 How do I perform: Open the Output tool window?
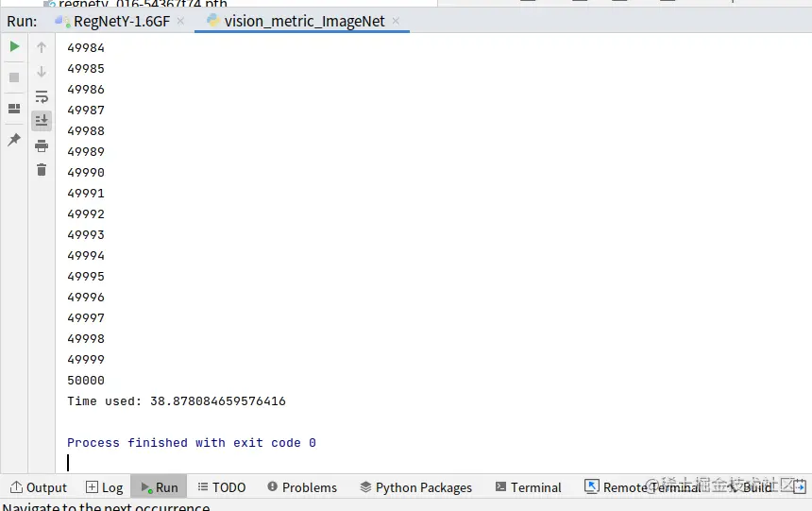click(39, 487)
